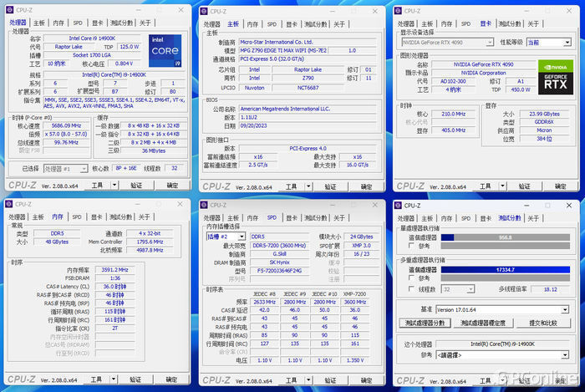Image resolution: width=585 pixels, height=392 pixels.
Task: Click the GPU code name AD102-300
Action: click(x=453, y=81)
